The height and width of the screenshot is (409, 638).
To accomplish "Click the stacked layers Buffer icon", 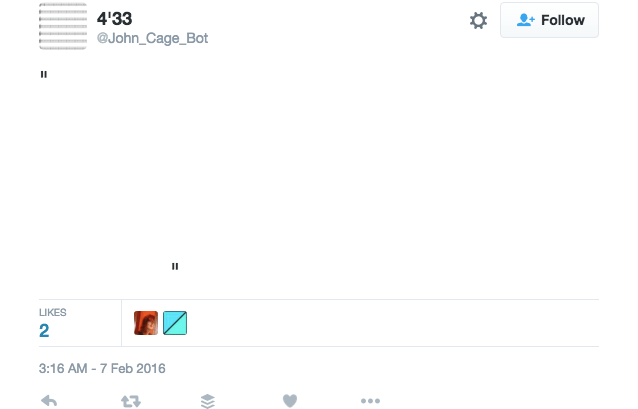I will 208,401.
